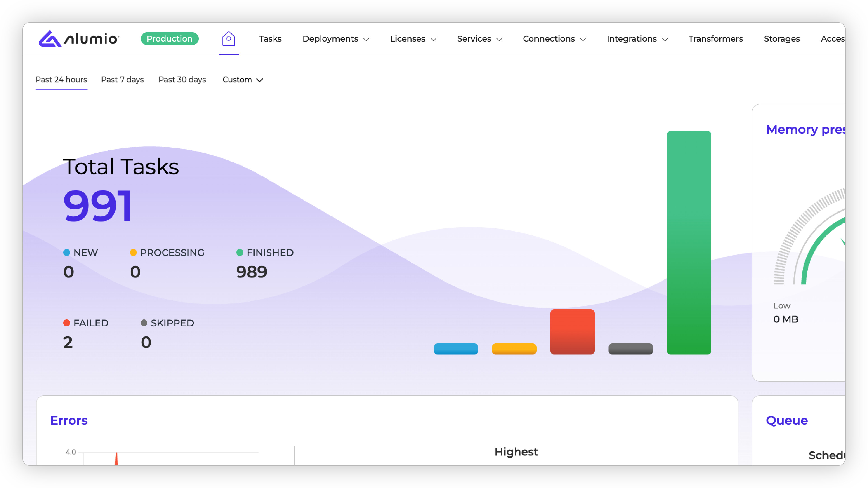Click the yellow Processing tasks bar
Image resolution: width=868 pixels, height=488 pixels.
coord(514,349)
